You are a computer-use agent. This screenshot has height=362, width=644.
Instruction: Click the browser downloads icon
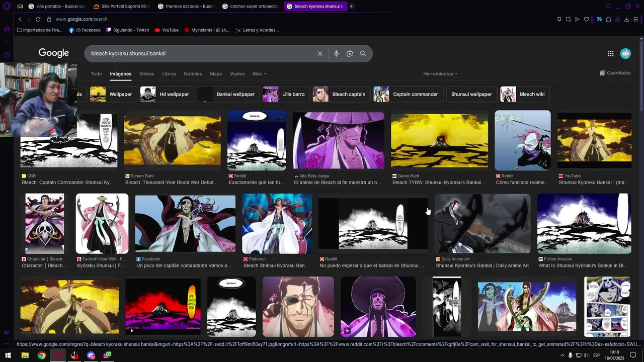(626, 19)
